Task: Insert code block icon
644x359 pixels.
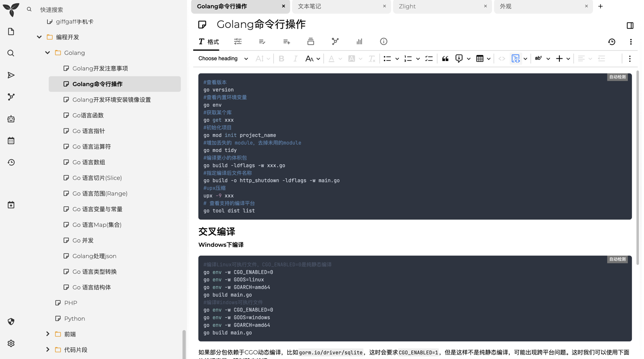Action: pos(516,59)
